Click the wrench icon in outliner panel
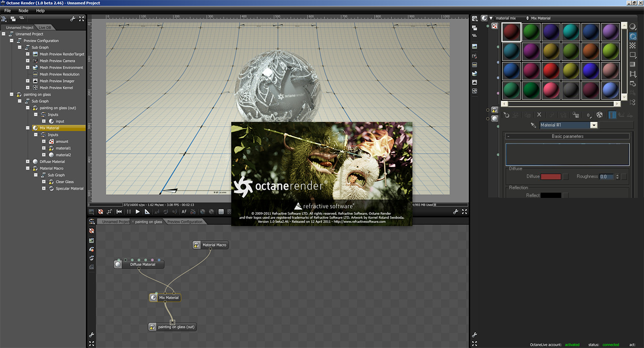 73,19
